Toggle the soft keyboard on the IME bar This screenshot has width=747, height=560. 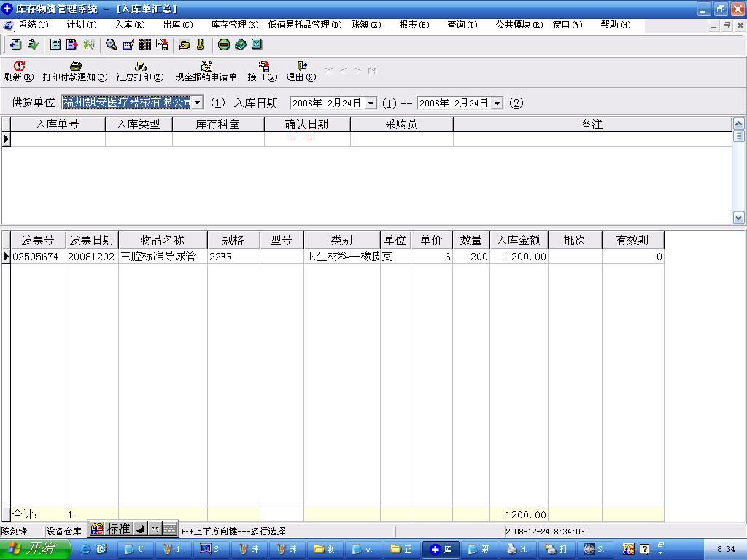(169, 529)
